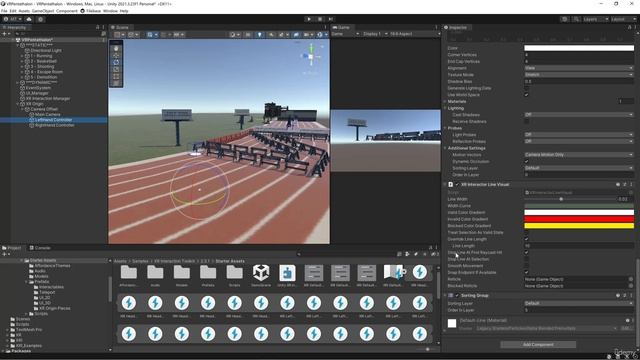
Task: Select the Transform tool in Scene overlay
Action: click(x=116, y=83)
